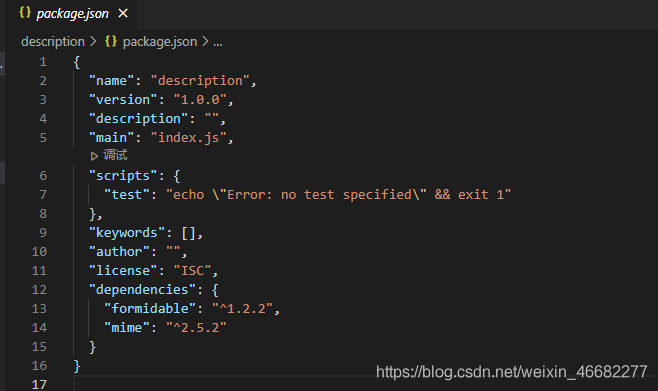This screenshot has width=658, height=391.
Task: Click the 调试 debug code lens link
Action: 115,155
